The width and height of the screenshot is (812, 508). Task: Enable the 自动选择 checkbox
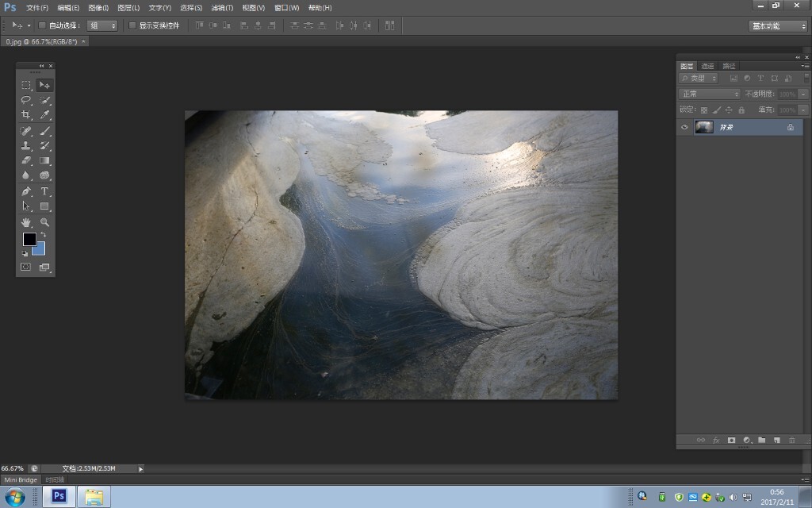point(43,25)
